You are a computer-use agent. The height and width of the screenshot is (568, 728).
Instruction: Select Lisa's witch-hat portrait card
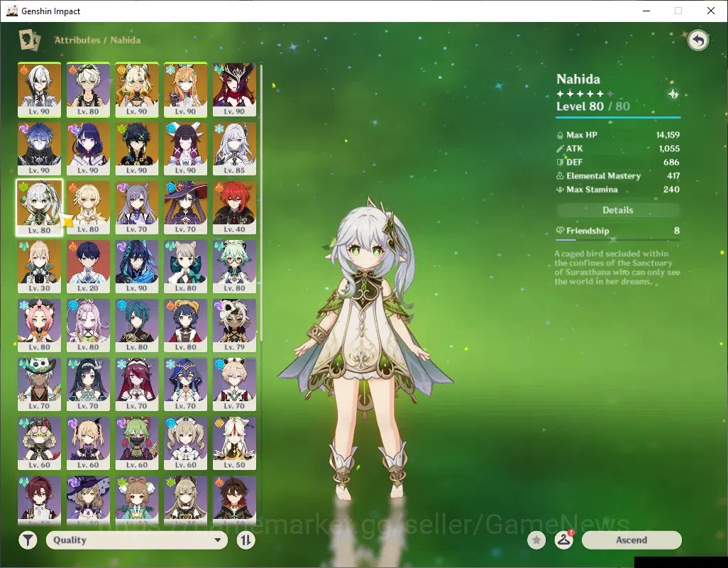(88, 501)
